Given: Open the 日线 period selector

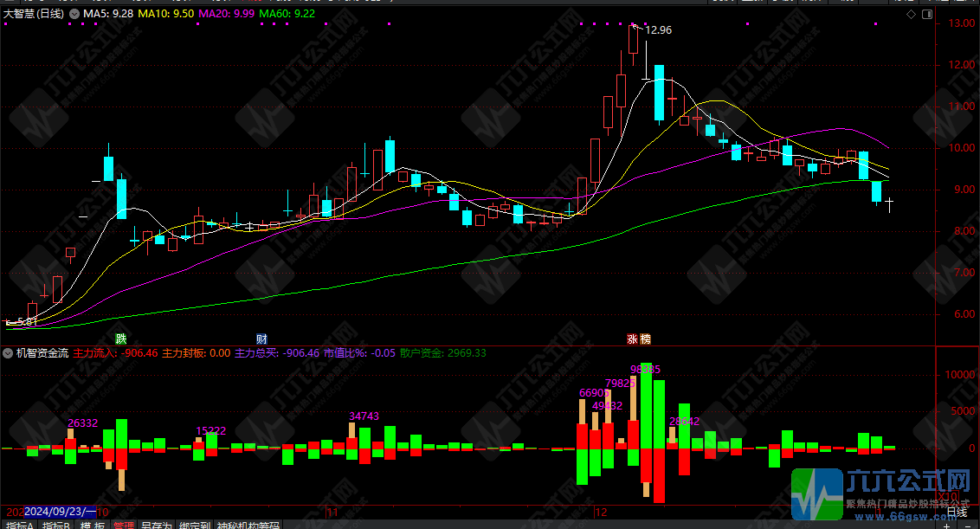Looking at the screenshot, I should (957, 513).
